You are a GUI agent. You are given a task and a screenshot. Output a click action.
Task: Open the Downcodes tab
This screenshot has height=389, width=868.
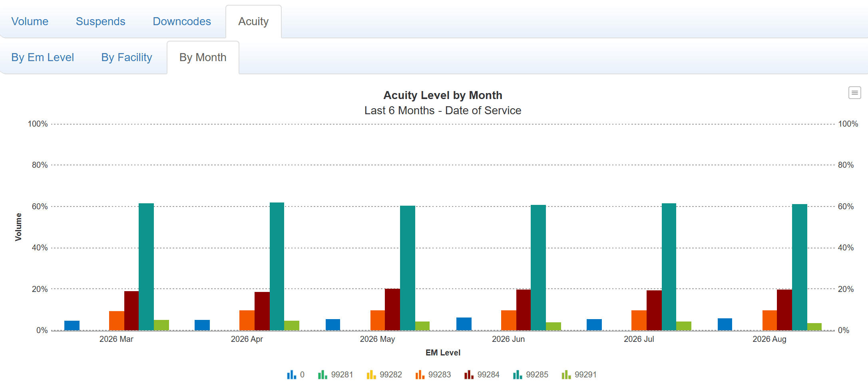point(182,22)
